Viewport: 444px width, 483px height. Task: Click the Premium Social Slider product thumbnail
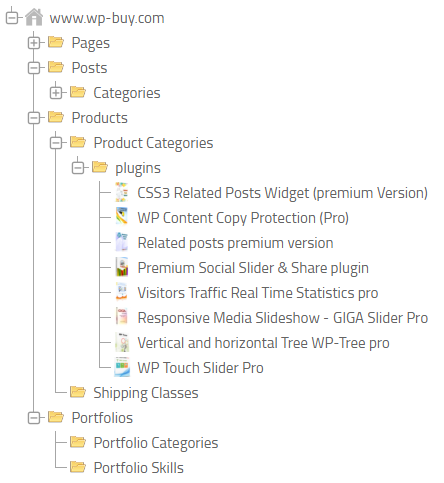pos(122,267)
